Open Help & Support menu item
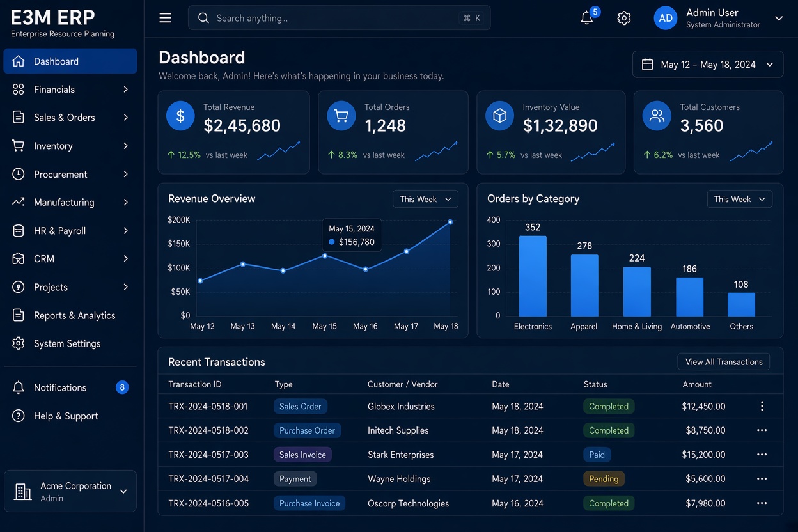The image size is (798, 532). tap(70, 416)
